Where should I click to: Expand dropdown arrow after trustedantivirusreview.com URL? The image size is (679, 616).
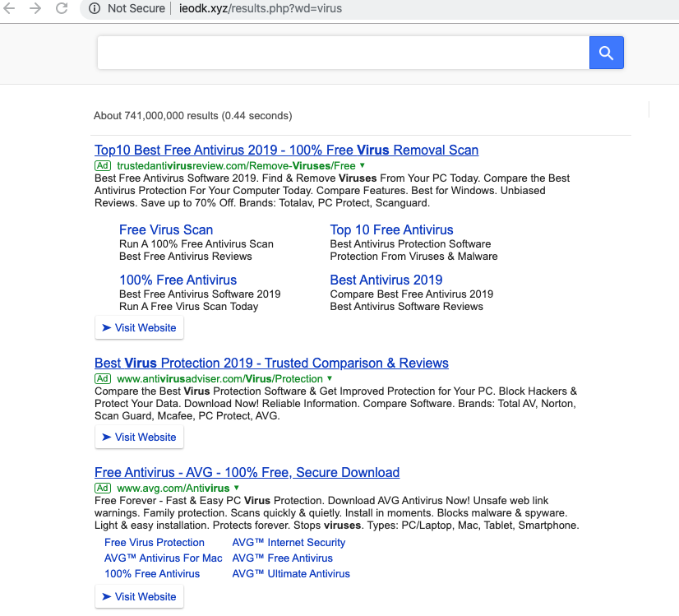(x=363, y=165)
